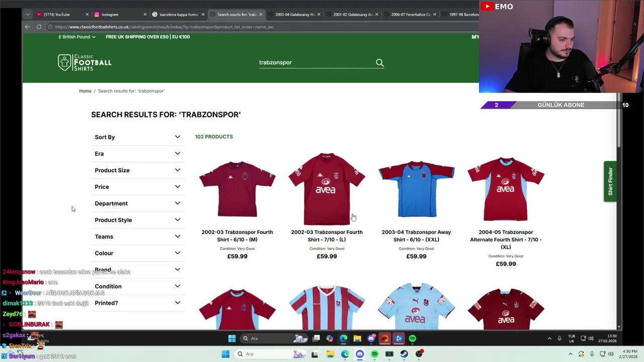Screen dimensions: 644x362
Task: Expand the Product Style filter
Action: 137,220
